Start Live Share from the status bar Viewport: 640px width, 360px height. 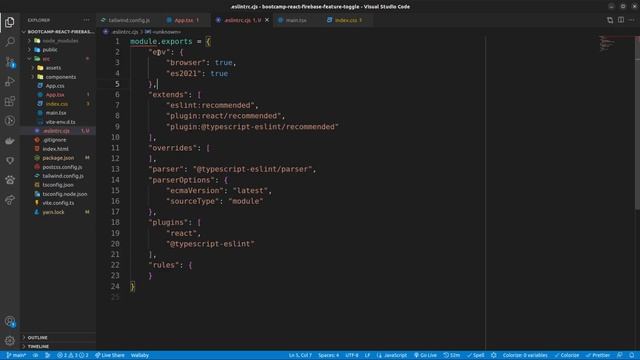109,355
